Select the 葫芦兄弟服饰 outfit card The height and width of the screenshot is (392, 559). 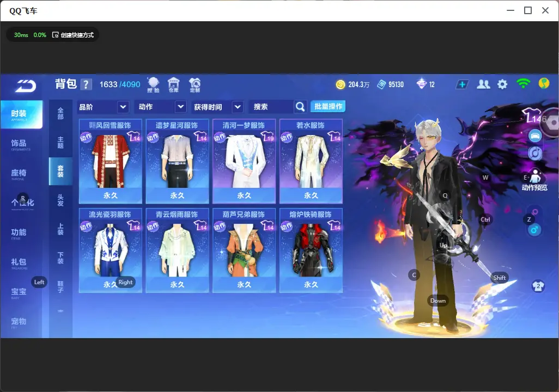click(244, 250)
